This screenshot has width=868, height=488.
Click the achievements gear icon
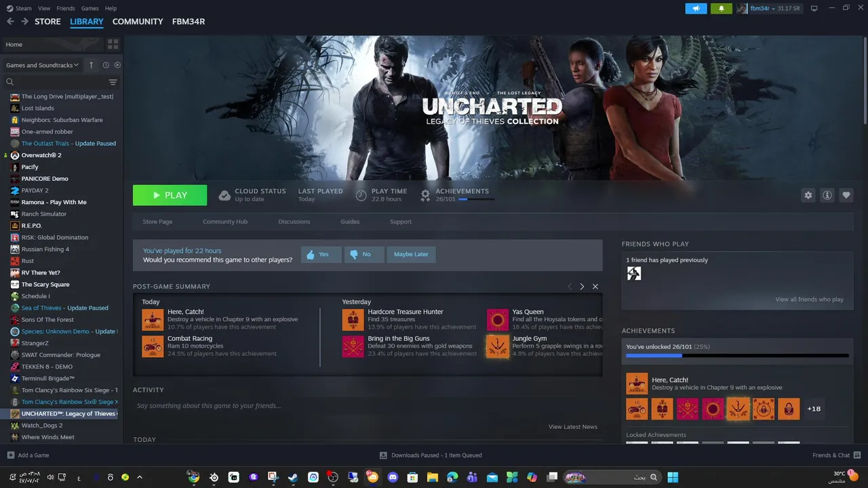[x=425, y=195]
